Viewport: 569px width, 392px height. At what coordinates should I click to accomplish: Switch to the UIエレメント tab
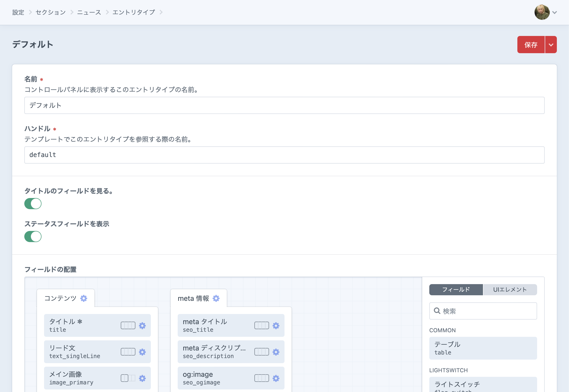pyautogui.click(x=510, y=290)
